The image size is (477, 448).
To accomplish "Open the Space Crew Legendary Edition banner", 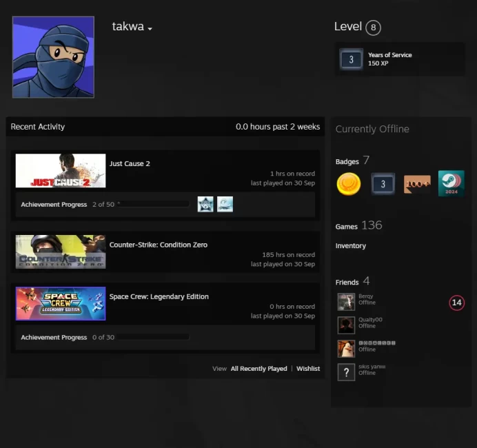I will (61, 303).
